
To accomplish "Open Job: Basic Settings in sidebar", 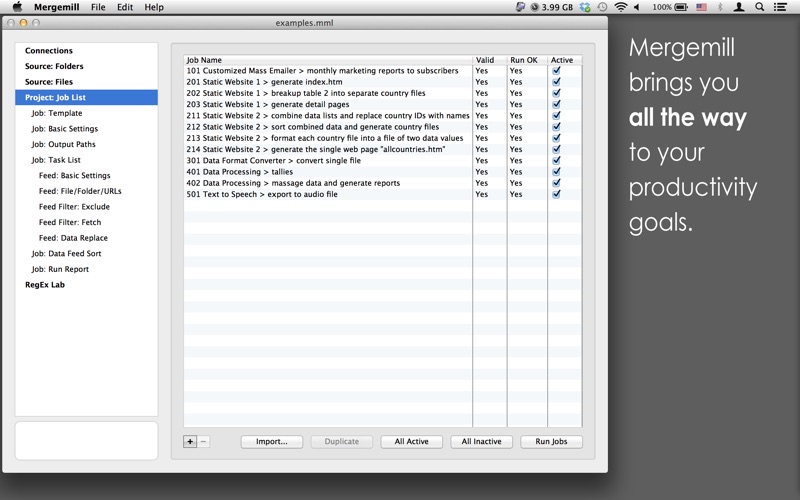I will pyautogui.click(x=86, y=129).
